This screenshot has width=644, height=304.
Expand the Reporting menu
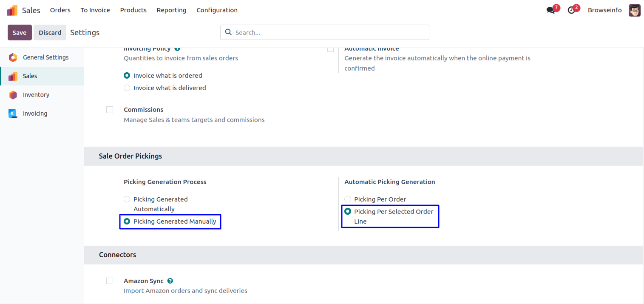coord(171,10)
